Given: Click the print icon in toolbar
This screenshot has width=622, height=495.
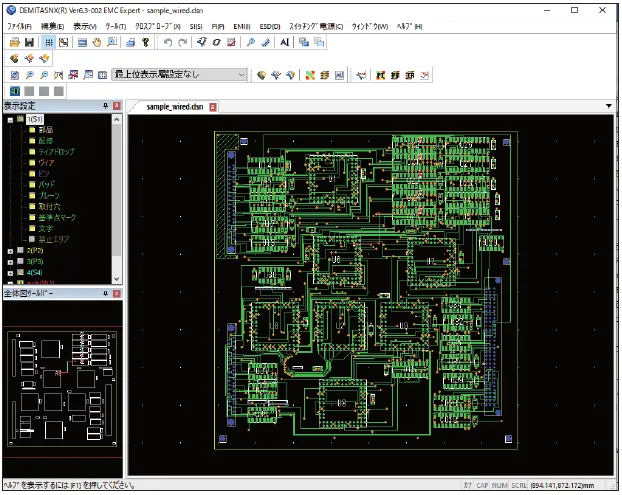Looking at the screenshot, I should (131, 42).
